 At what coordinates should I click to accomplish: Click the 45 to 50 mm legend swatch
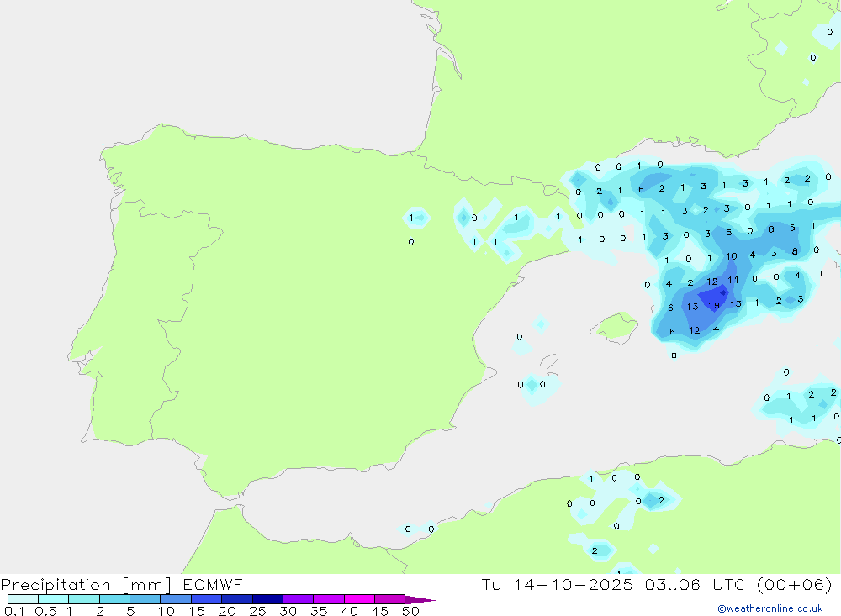[390, 599]
